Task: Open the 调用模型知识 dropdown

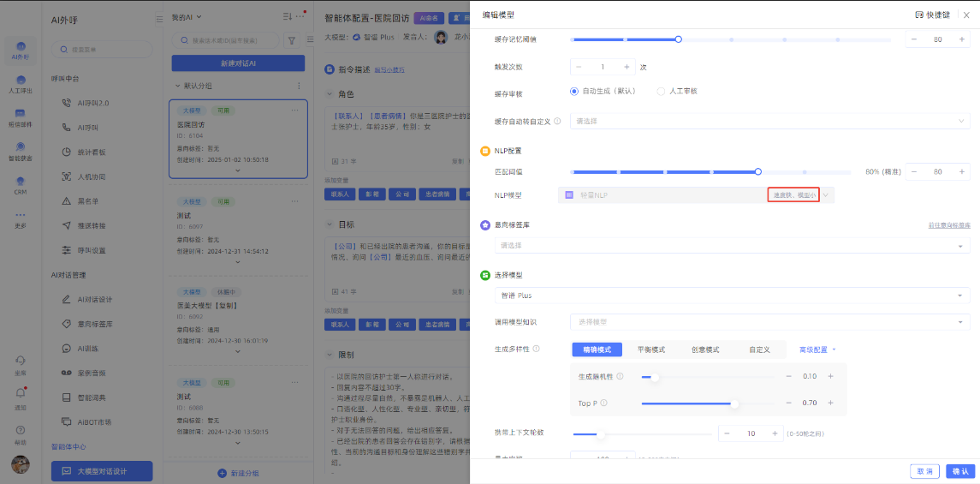Action: [769, 322]
